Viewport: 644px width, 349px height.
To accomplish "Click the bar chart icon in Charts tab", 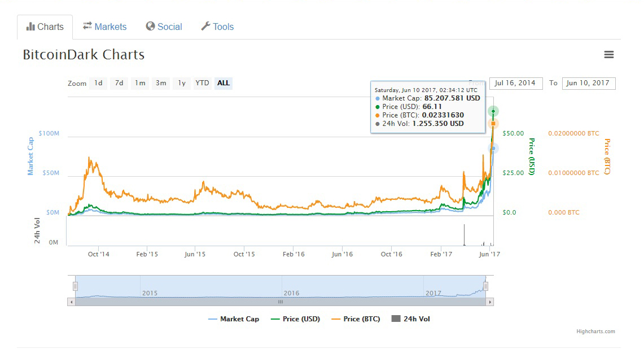I will pos(30,27).
